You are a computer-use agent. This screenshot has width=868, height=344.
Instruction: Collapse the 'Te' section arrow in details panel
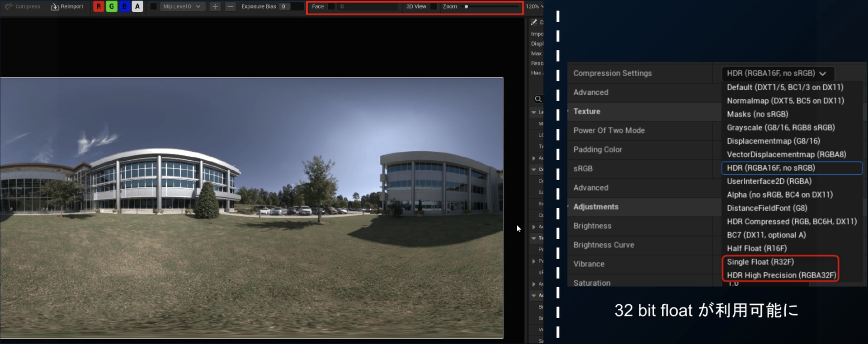[x=534, y=238]
